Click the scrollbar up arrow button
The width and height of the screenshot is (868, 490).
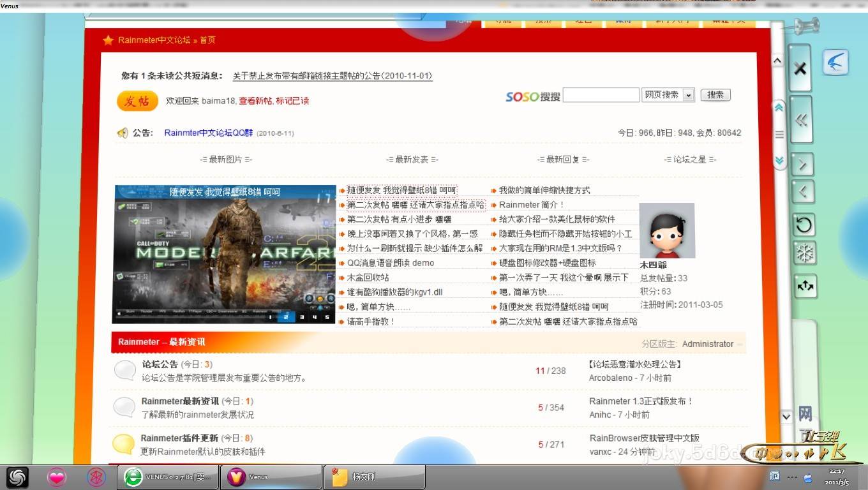(x=777, y=61)
